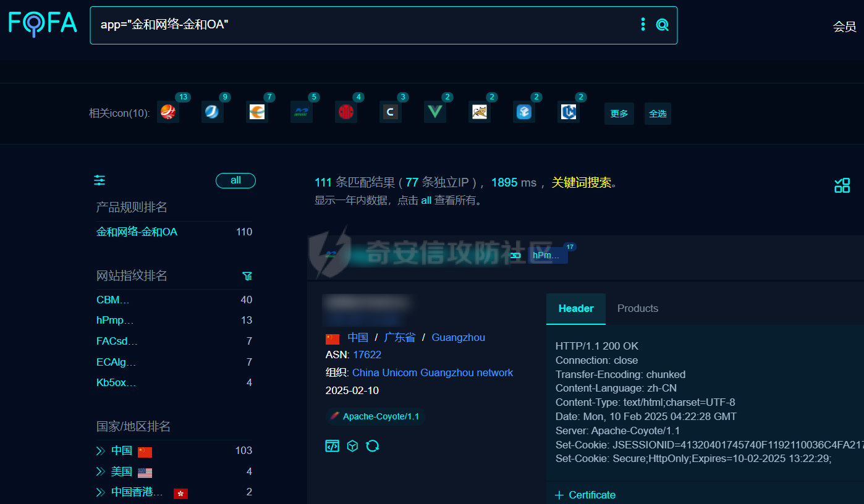Open the webpage source code icon
The image size is (864, 504).
pos(332,446)
